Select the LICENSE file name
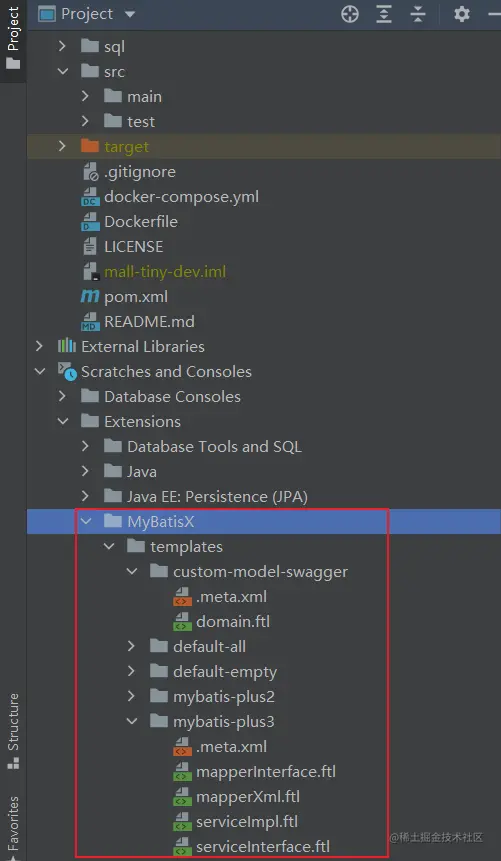 pos(133,247)
